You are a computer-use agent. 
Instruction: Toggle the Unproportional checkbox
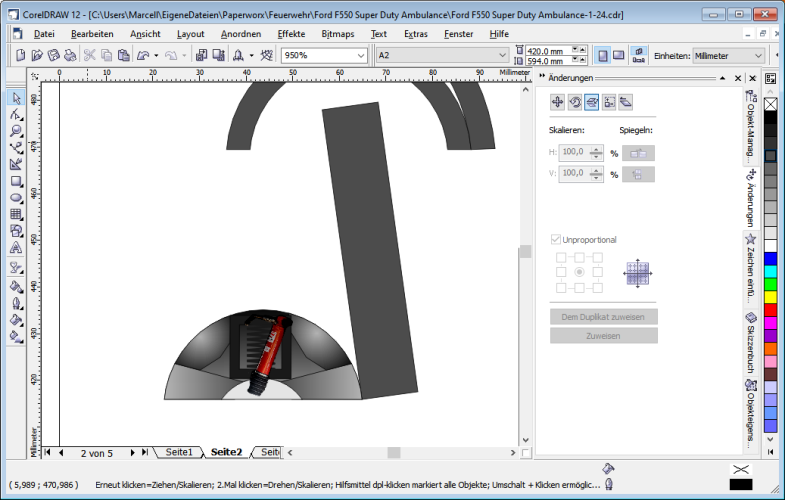[x=555, y=239]
